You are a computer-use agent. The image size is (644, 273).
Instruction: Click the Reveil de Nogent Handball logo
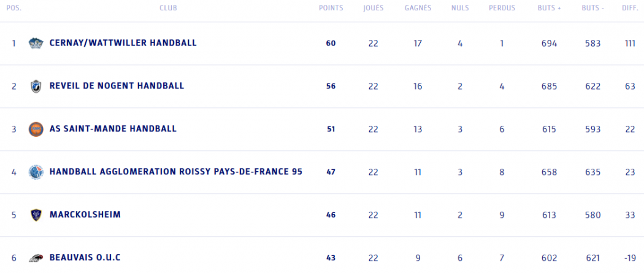[36, 87]
